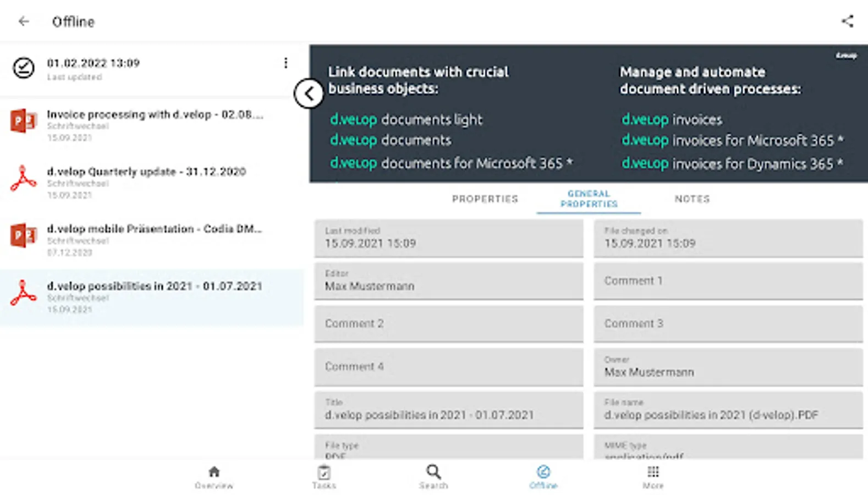Click the File name field
Image resolution: width=868 pixels, height=495 pixels.
pyautogui.click(x=728, y=410)
